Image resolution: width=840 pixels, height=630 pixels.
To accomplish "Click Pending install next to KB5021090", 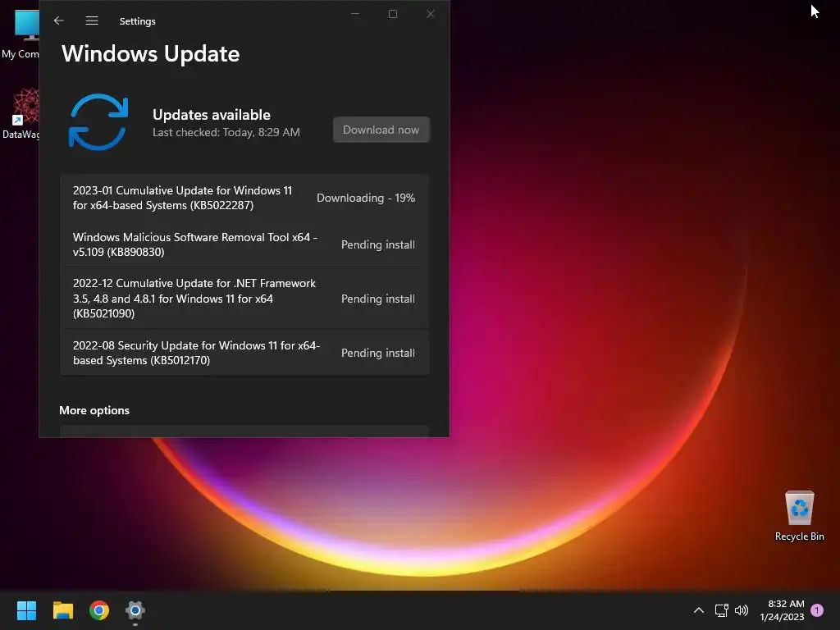I will (x=378, y=299).
